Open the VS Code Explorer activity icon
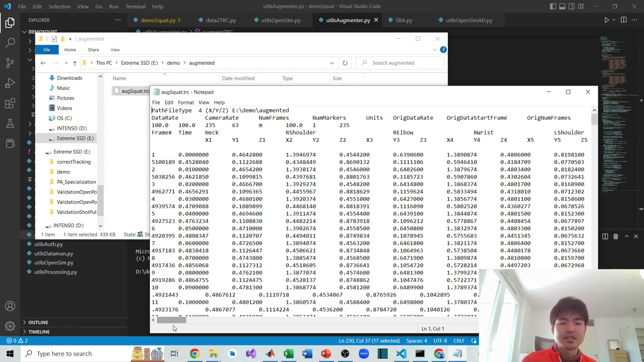 pyautogui.click(x=10, y=22)
